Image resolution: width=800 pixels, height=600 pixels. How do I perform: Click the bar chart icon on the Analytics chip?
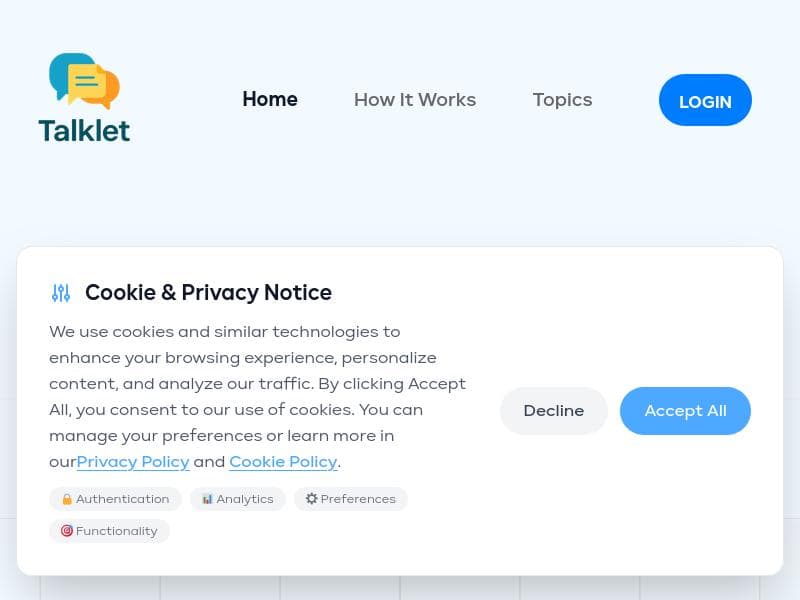click(x=207, y=498)
